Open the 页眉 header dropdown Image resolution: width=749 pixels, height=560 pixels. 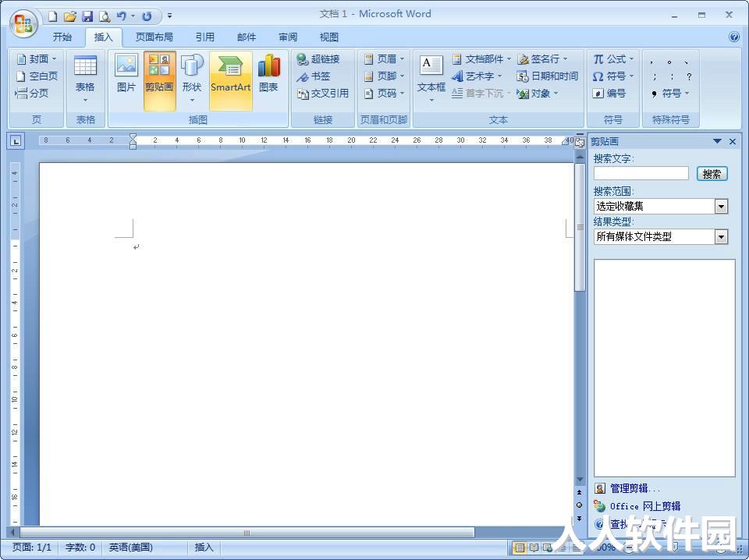[384, 58]
